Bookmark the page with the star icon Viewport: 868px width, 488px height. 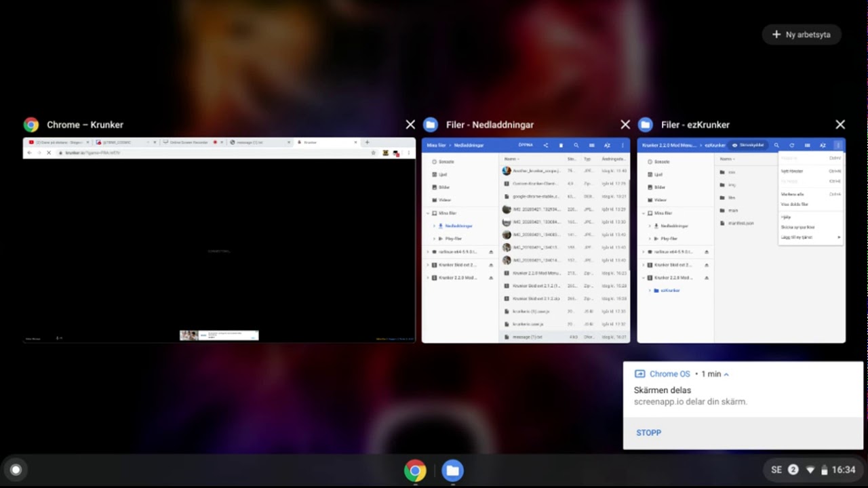[373, 153]
